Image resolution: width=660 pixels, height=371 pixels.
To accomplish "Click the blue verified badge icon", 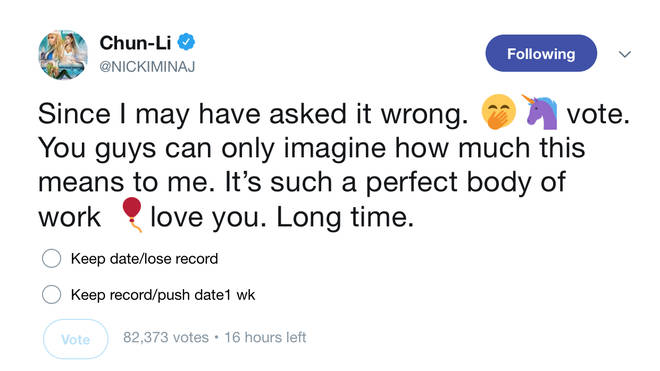I will tap(186, 42).
